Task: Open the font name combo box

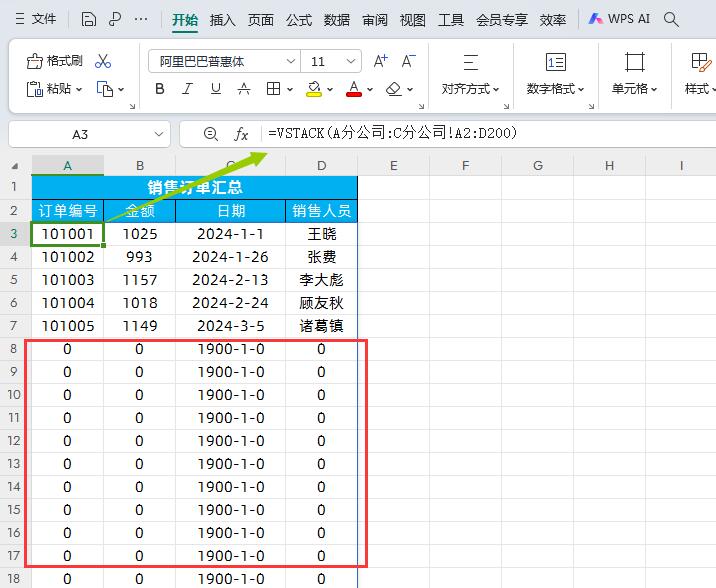Action: click(x=224, y=61)
